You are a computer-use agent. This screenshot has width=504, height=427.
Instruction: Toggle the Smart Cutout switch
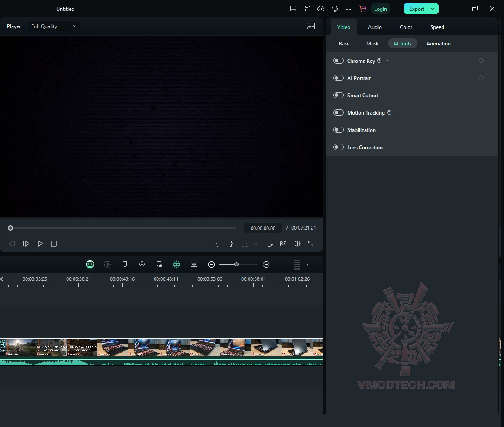[339, 95]
